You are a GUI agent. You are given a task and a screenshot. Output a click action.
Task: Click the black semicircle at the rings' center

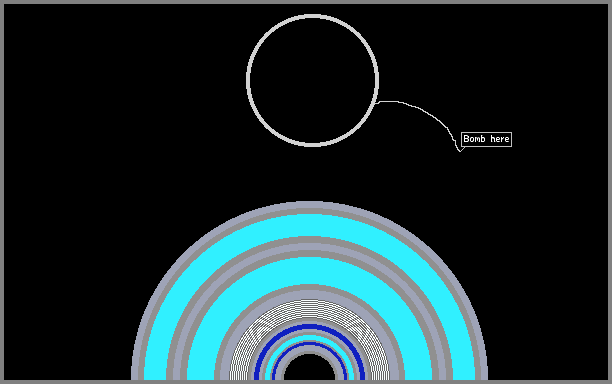(310, 368)
